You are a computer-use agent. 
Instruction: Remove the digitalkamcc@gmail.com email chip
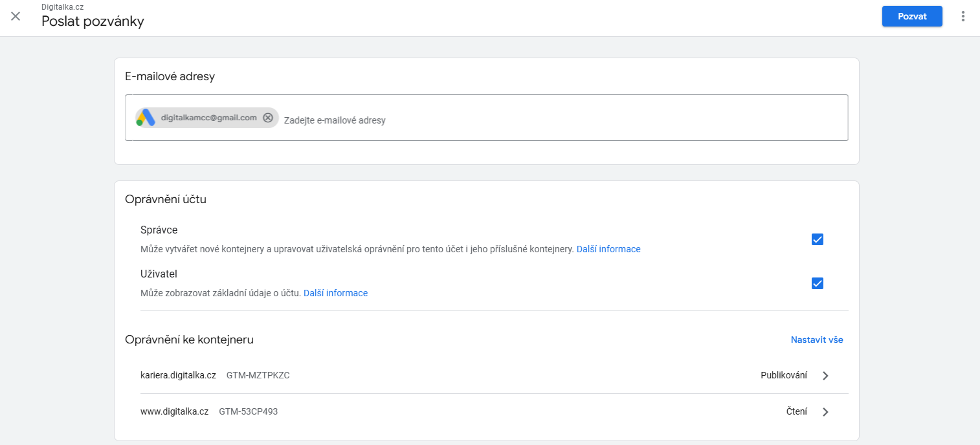click(268, 117)
